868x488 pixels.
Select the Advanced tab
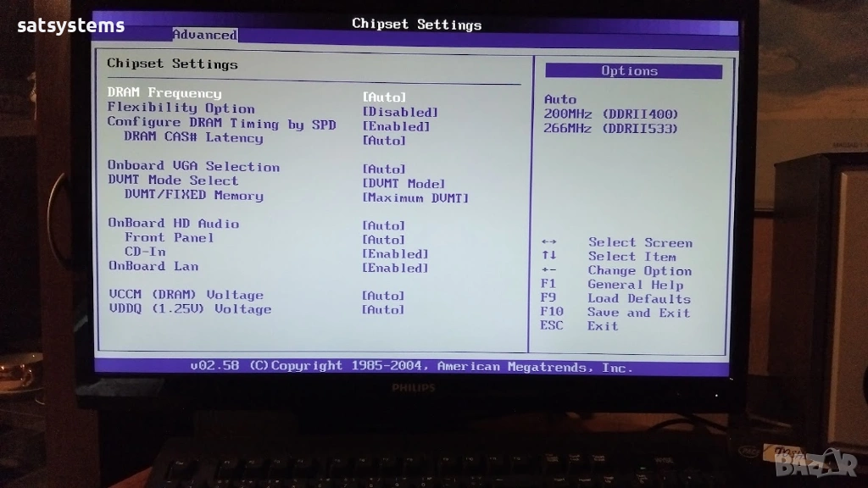point(204,35)
